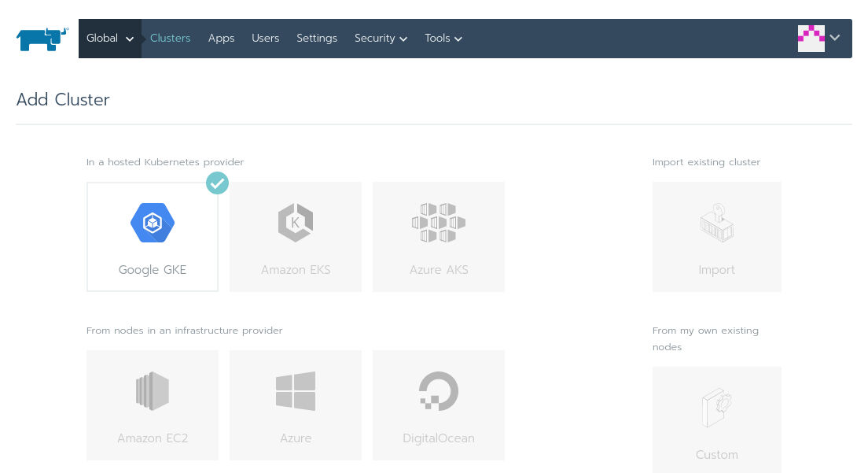
Task: Pick the Azure AKS containers icon
Action: (x=439, y=223)
